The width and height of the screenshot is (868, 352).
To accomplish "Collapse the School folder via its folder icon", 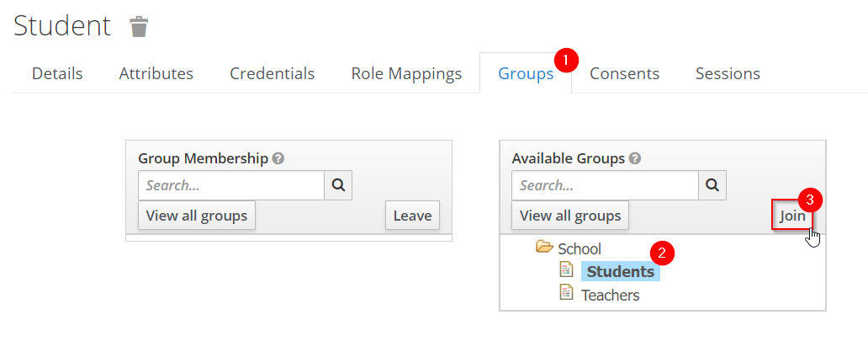I will click(544, 248).
